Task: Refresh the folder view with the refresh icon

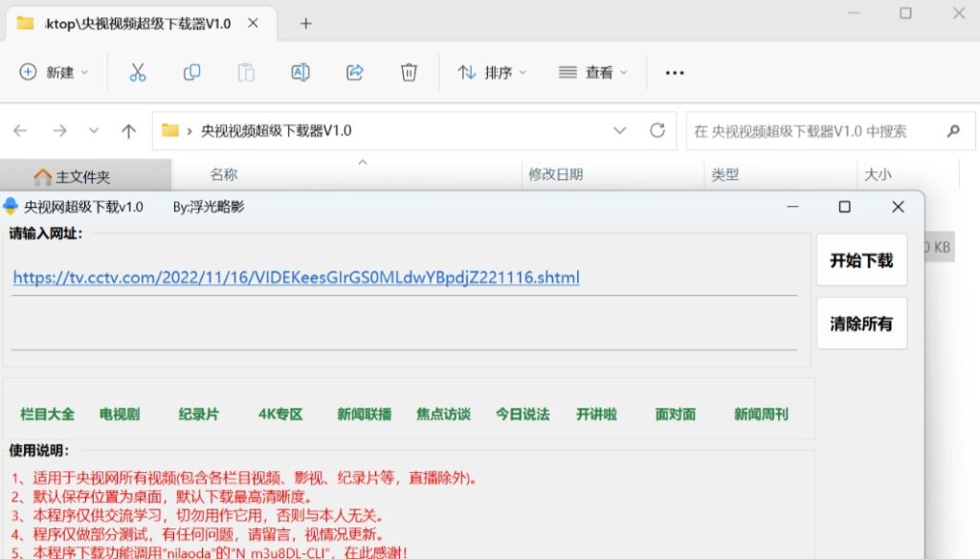Action: (656, 130)
